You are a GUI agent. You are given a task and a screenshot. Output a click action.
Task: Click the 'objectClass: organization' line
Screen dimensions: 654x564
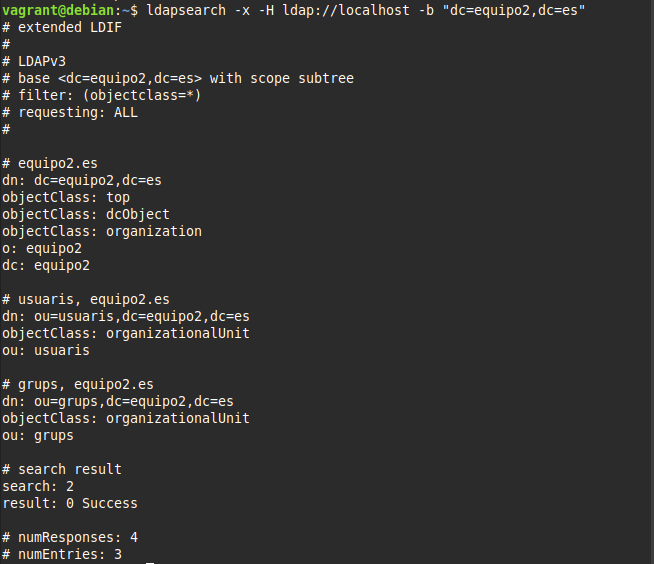(102, 231)
